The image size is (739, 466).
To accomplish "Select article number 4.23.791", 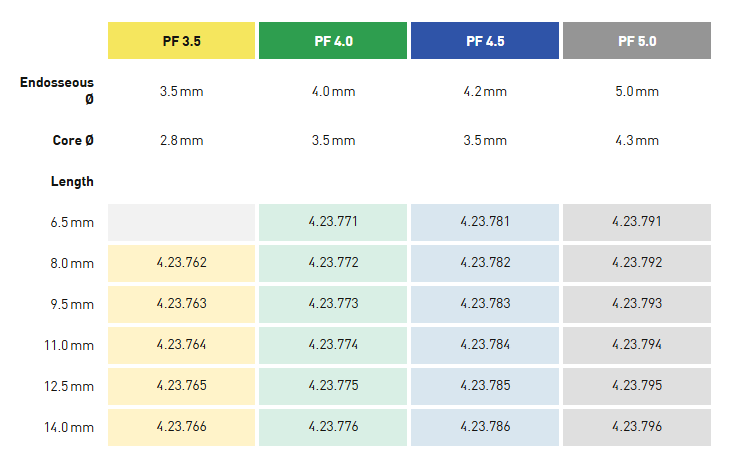I will click(637, 222).
